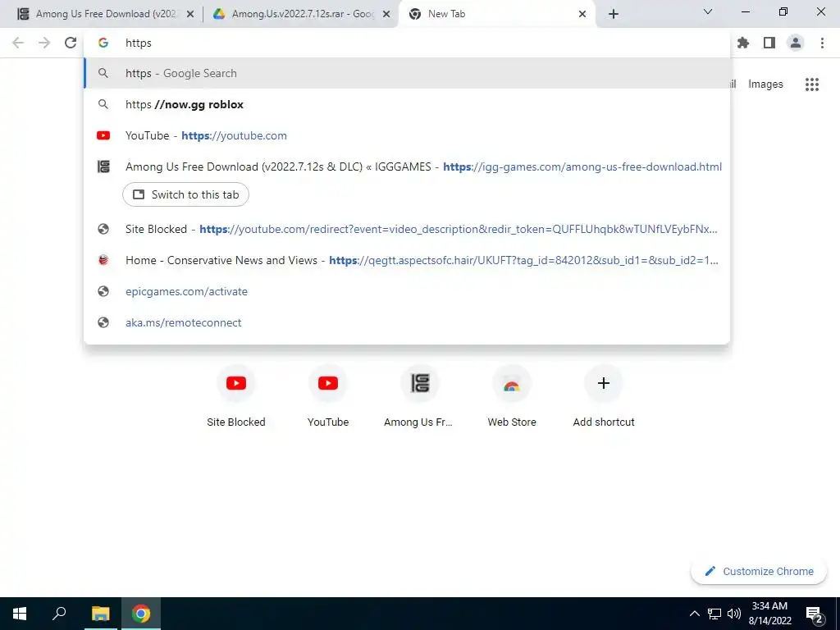Open the epicgames.com/activate suggestion
This screenshot has height=630, width=840.
407,291
